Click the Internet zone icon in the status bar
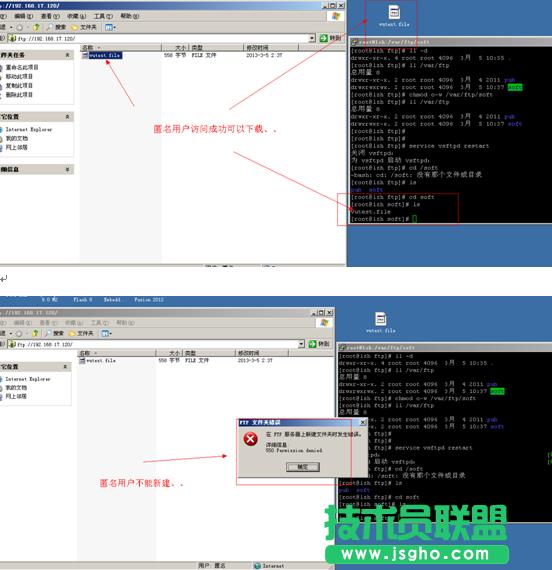Viewport: 552px width, 570px height. click(257, 566)
